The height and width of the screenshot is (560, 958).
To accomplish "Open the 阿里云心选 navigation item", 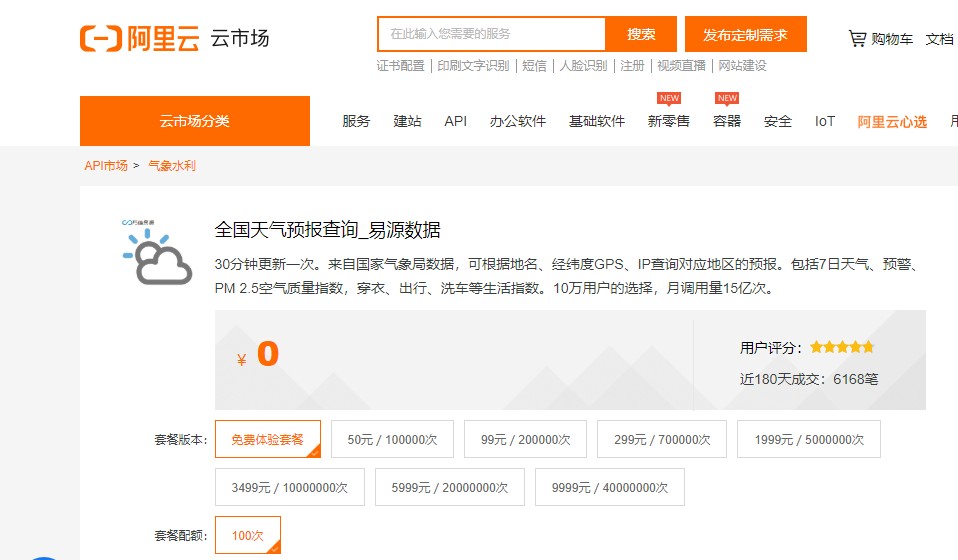I will coord(892,122).
